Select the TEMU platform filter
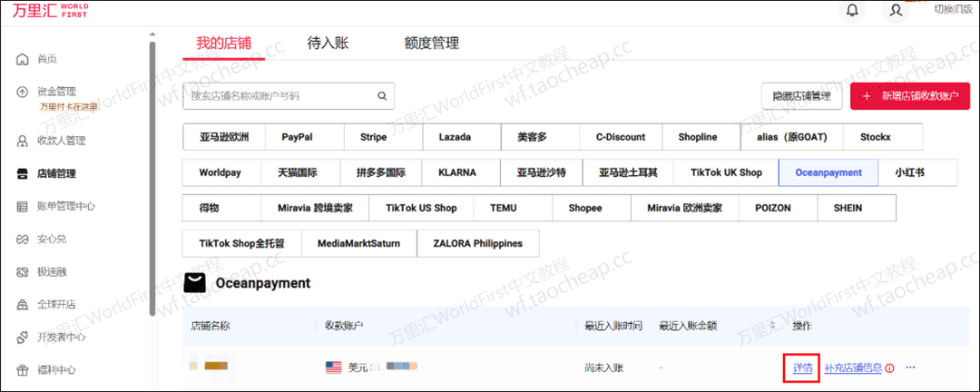Image resolution: width=980 pixels, height=392 pixels. pyautogui.click(x=513, y=208)
